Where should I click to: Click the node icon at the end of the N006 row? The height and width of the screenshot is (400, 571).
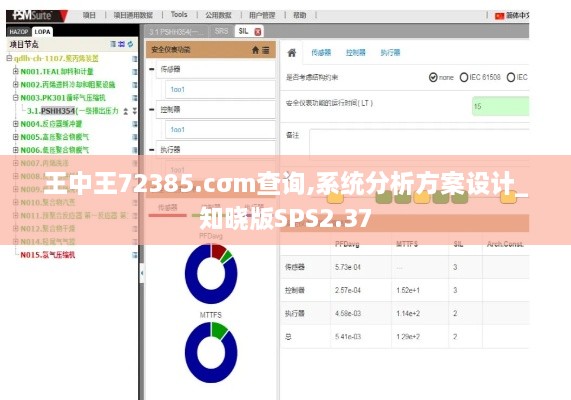pos(134,150)
